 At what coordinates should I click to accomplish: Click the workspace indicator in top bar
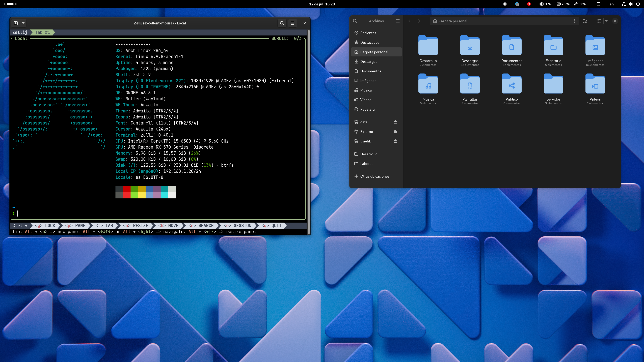pos(10,4)
